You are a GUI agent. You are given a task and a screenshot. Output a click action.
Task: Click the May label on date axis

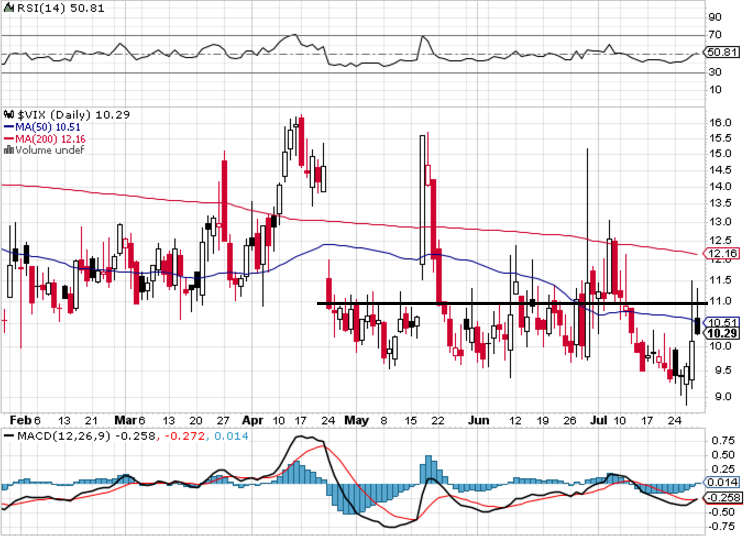tap(357, 420)
